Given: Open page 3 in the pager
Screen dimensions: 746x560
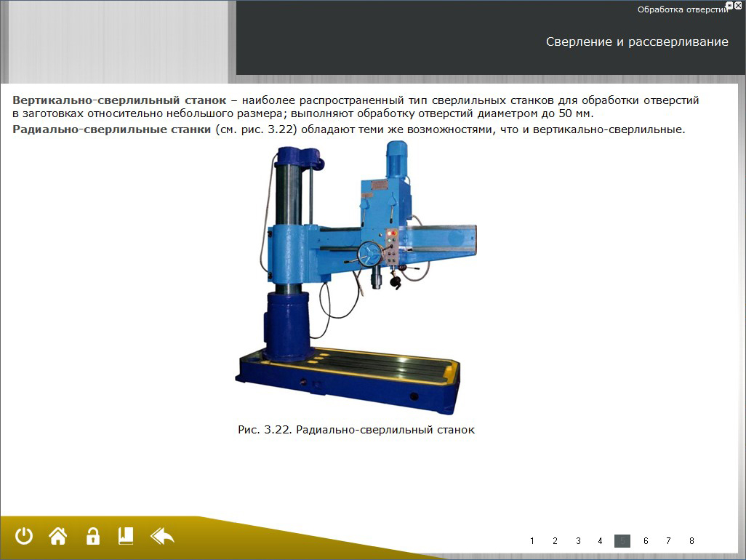Looking at the screenshot, I should (578, 541).
